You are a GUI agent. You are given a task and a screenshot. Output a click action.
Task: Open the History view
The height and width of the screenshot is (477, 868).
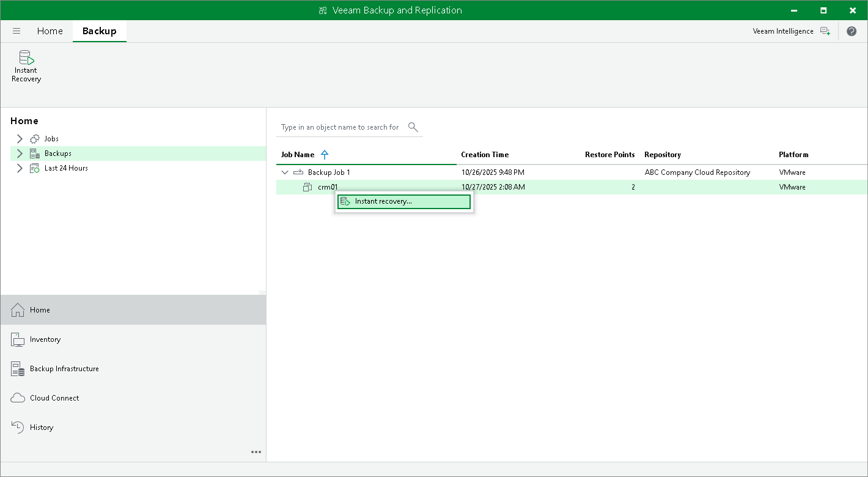coord(133,427)
